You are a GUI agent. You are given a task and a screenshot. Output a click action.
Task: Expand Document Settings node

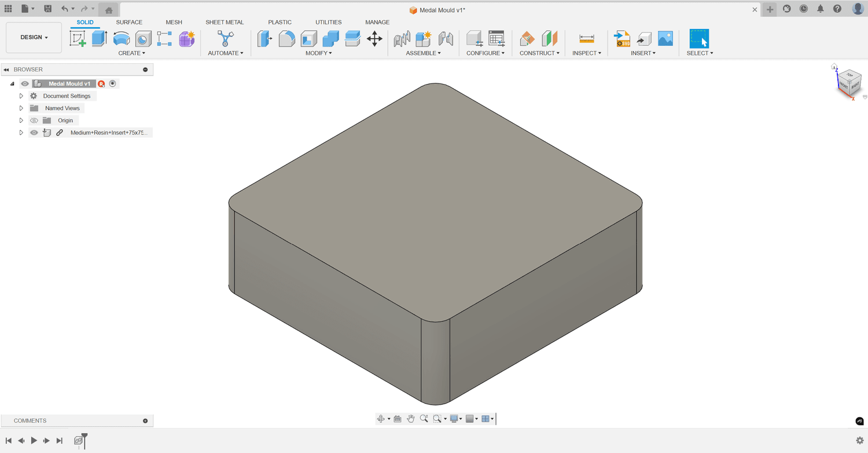[x=21, y=96]
